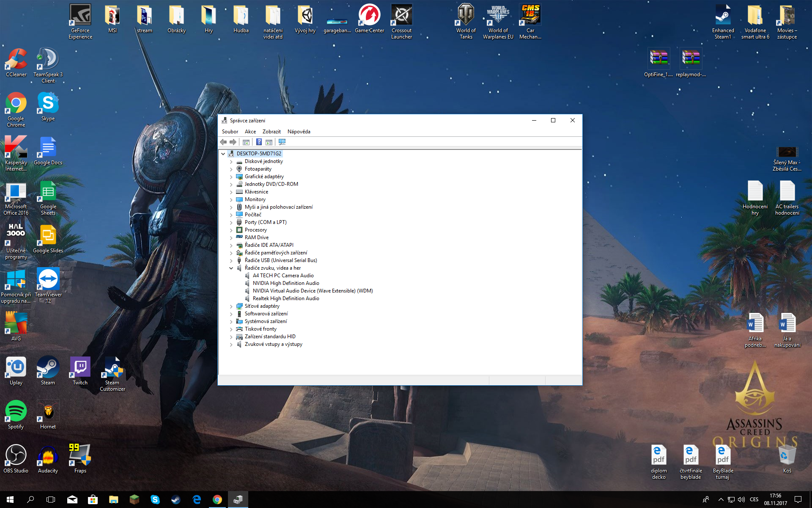Click the taskbar clock showing 17:56

point(775,500)
